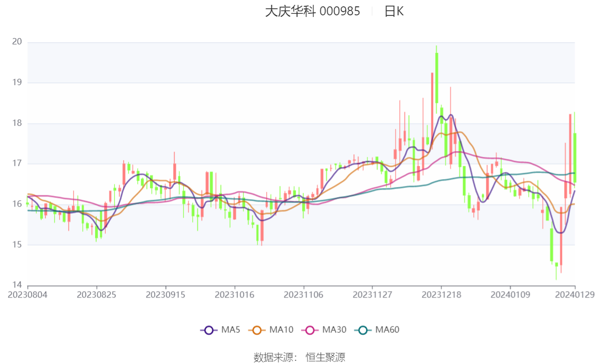Click the teal MA60 legend marker

click(363, 330)
